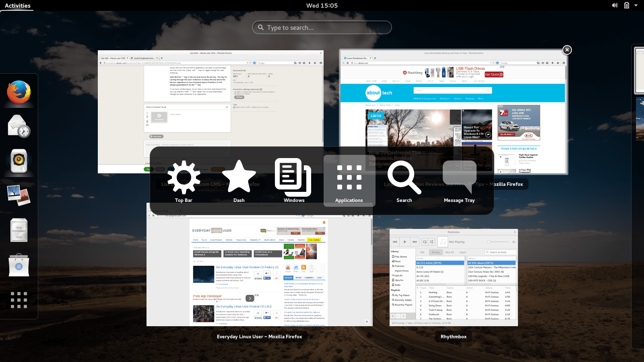Select track Going Down in Rhythmbox
This screenshot has height=362, width=644.
tap(435, 306)
